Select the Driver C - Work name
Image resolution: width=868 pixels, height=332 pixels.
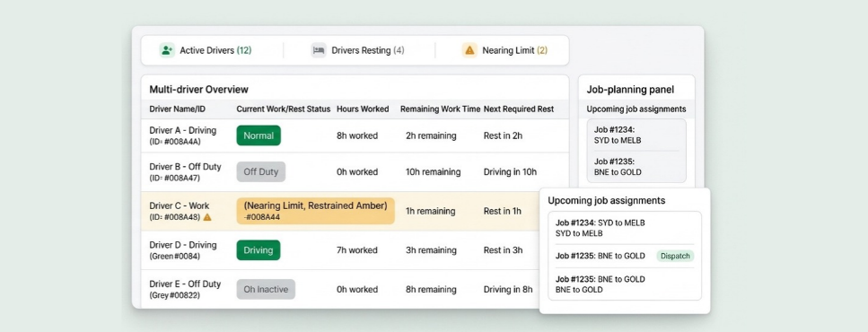(x=180, y=205)
